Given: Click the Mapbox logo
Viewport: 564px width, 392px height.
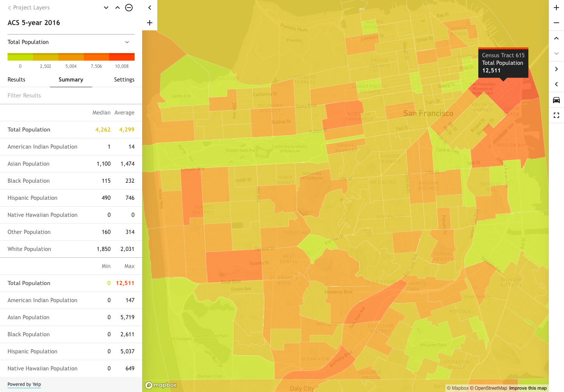Looking at the screenshot, I should pyautogui.click(x=161, y=385).
